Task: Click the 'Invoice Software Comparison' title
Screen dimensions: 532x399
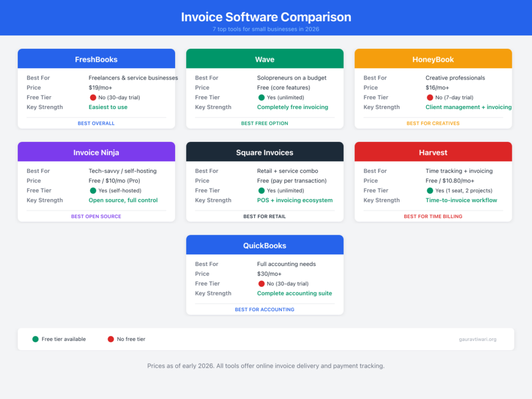Action: (x=266, y=17)
